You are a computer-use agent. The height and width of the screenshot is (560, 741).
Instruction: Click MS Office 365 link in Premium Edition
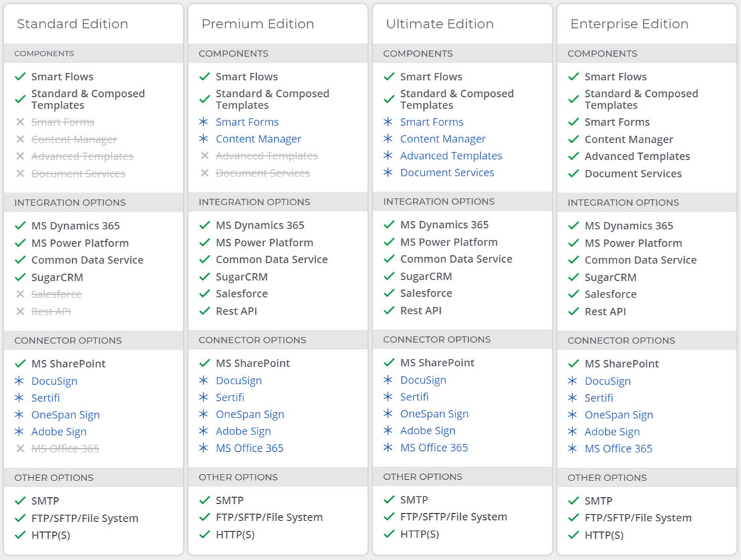[249, 448]
